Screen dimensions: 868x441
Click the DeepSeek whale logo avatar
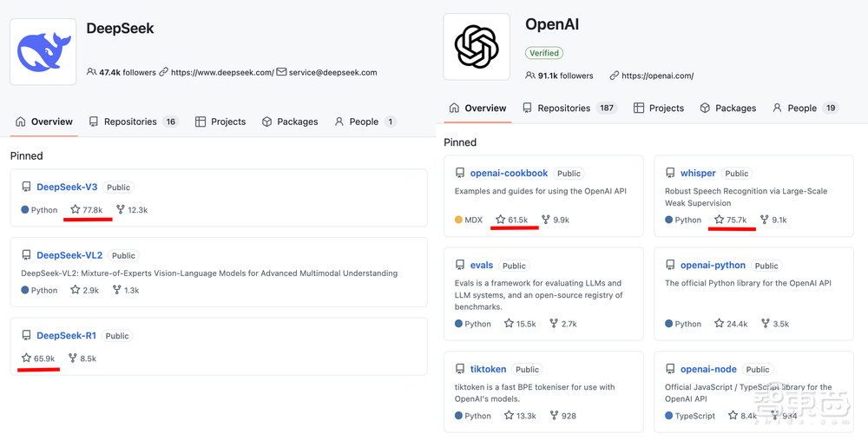(x=43, y=52)
